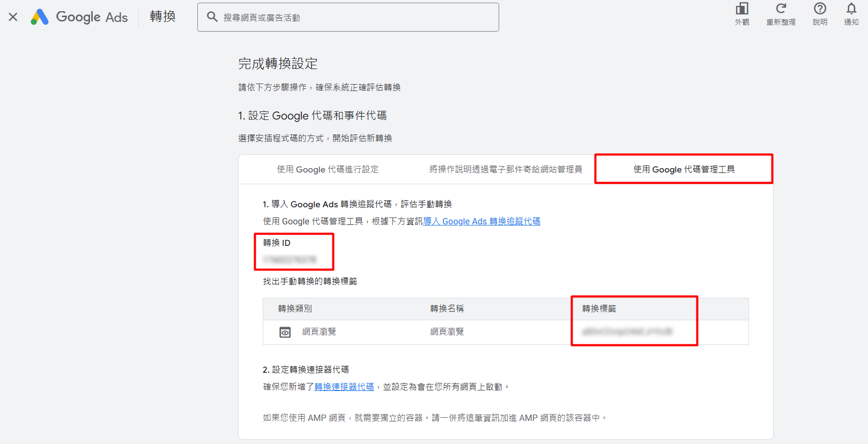Click the 網頁瀏覽 eye category icon

click(x=285, y=333)
